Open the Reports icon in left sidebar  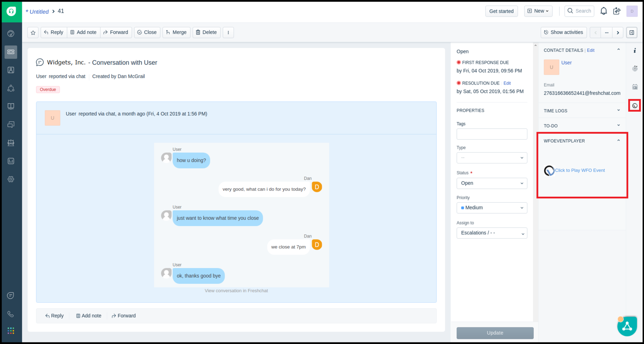(x=11, y=161)
